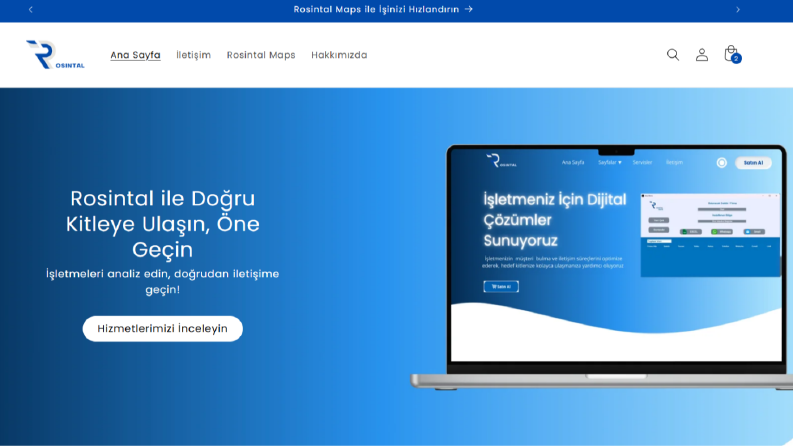Open the 'Rosintal Maps ile İşinizi Hızlandırın' announcement
Screen dimensions: 793x446
[383, 10]
